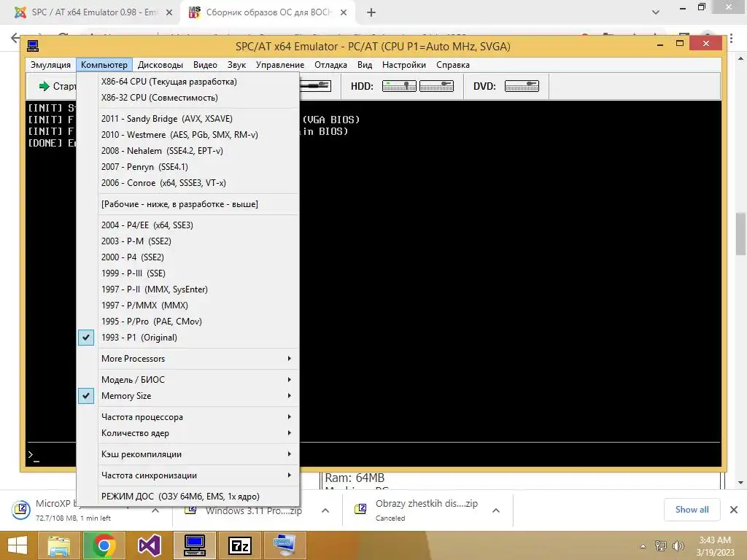Click emulator window computer icon in title bar
The height and width of the screenshot is (560, 747).
point(33,46)
